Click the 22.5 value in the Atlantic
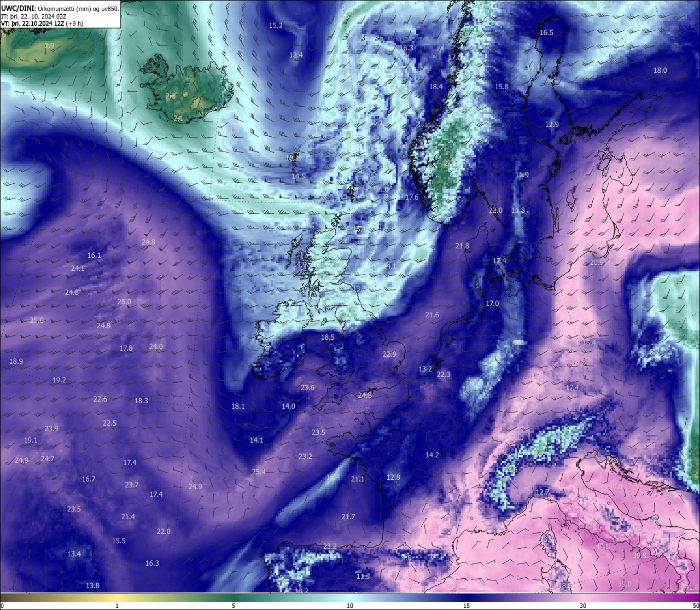The height and width of the screenshot is (610, 700). [x=109, y=423]
